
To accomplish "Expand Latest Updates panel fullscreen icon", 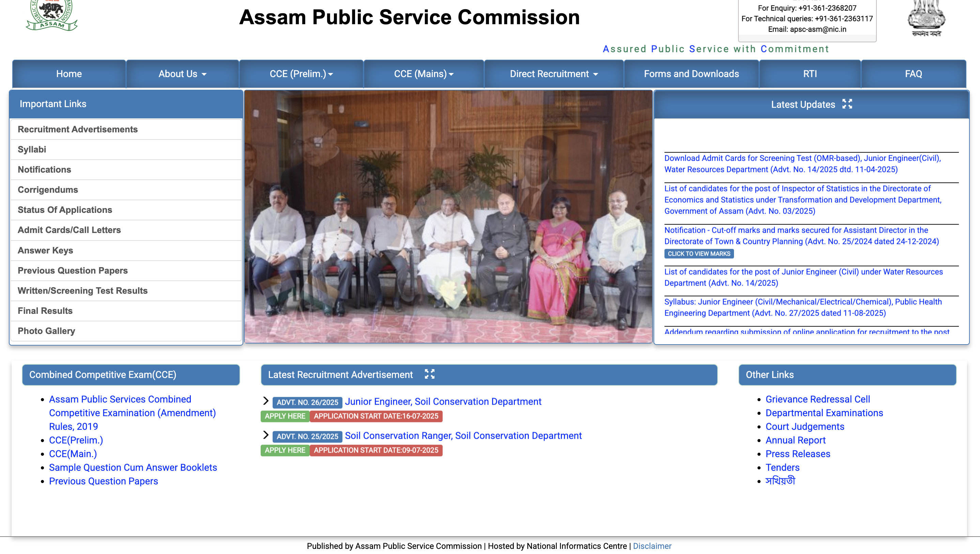I will [847, 104].
